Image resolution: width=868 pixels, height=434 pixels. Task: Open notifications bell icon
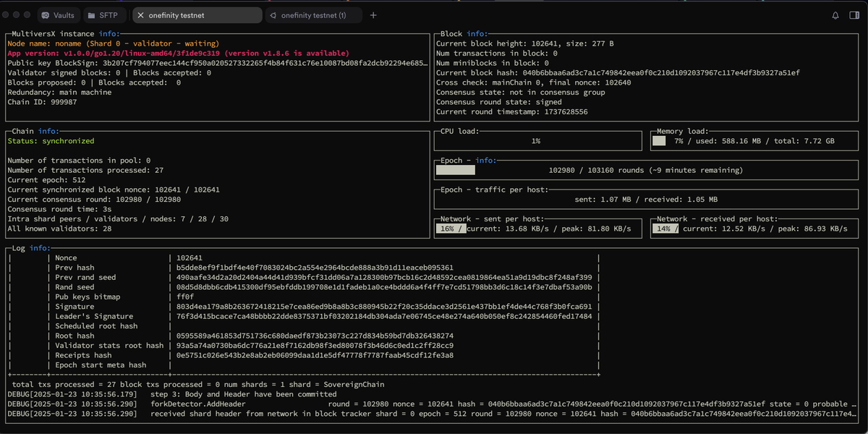click(835, 15)
